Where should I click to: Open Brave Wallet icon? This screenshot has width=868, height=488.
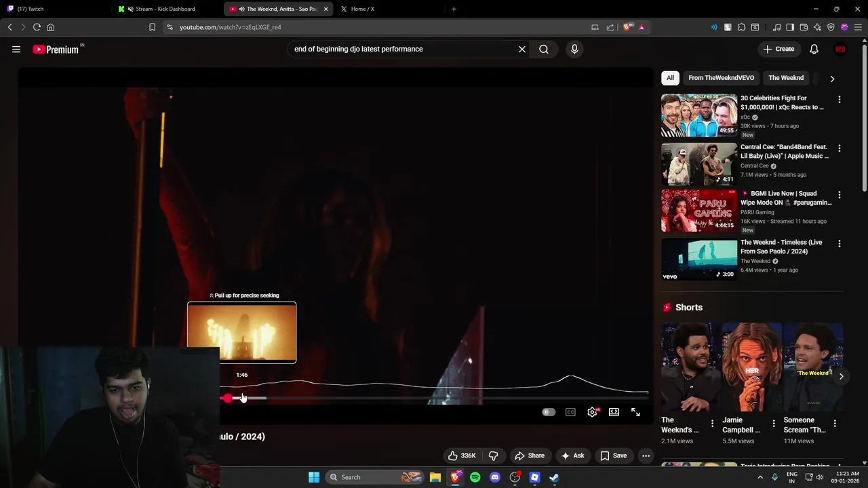(804, 27)
